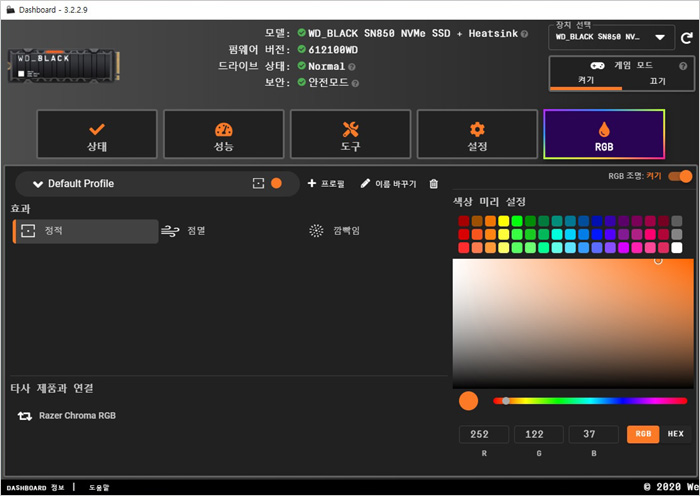Viewport: 700px width, 496px height.
Task: Turn game mode on with 켜기
Action: click(586, 80)
